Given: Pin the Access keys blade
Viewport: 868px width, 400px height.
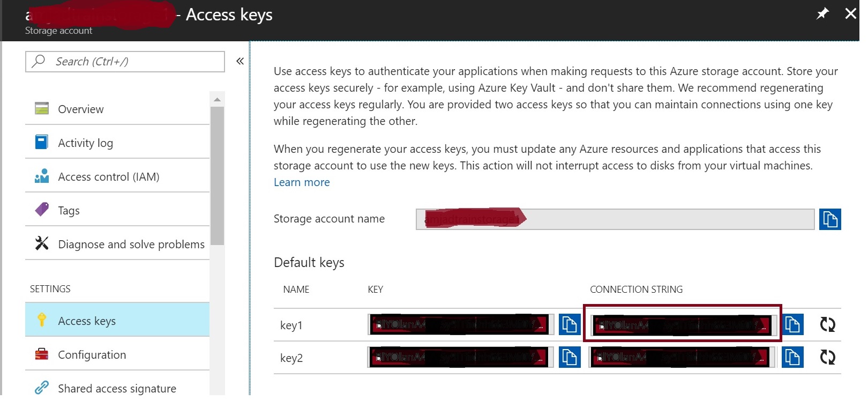Looking at the screenshot, I should coord(822,13).
